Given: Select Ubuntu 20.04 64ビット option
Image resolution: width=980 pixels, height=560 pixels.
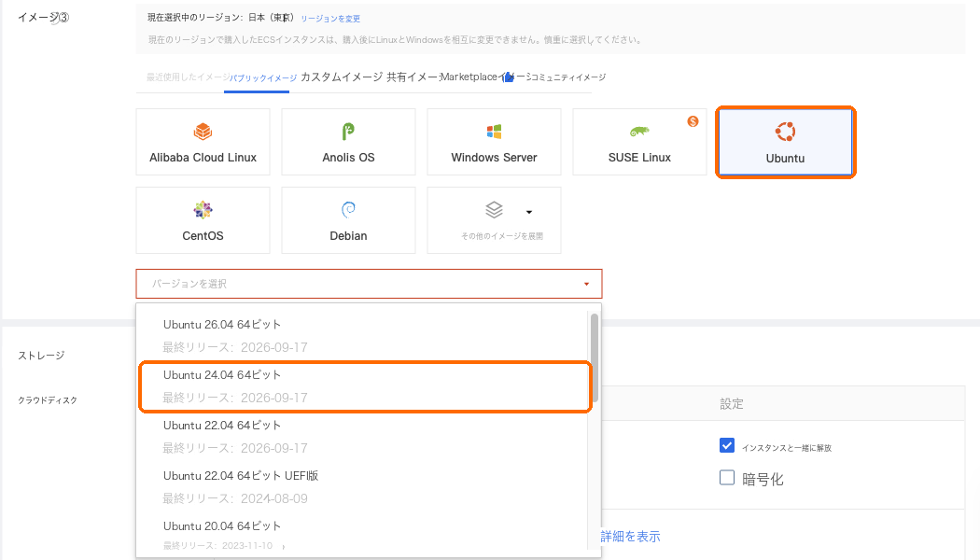Looking at the screenshot, I should [x=362, y=535].
